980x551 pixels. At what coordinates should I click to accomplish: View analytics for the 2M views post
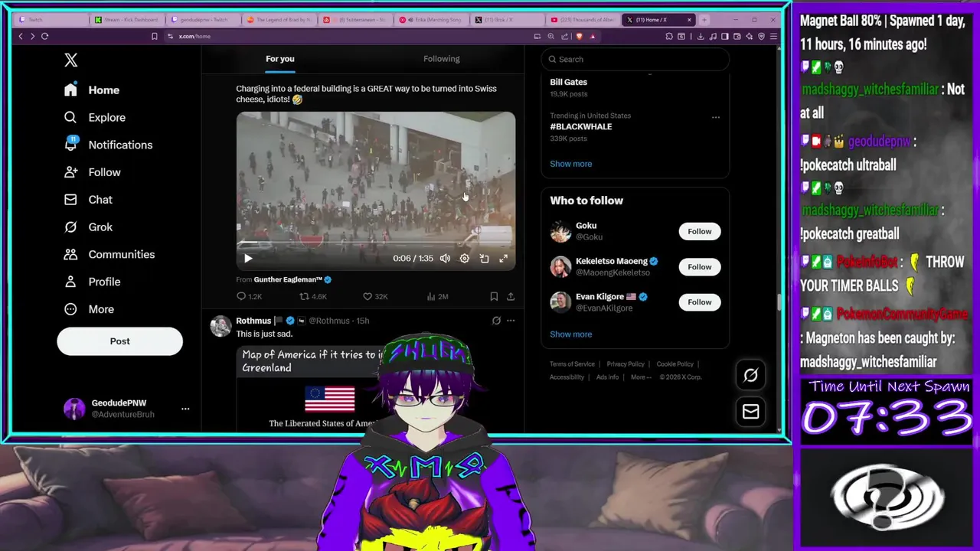click(436, 296)
